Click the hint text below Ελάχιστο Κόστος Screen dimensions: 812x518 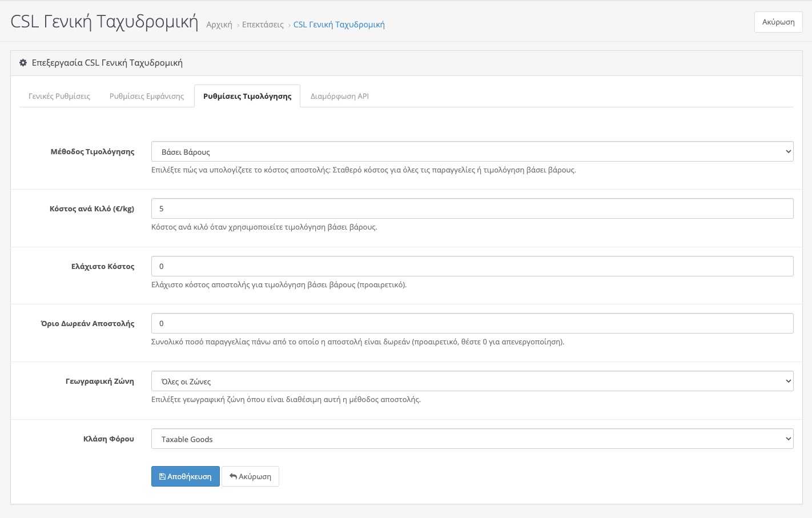point(279,284)
